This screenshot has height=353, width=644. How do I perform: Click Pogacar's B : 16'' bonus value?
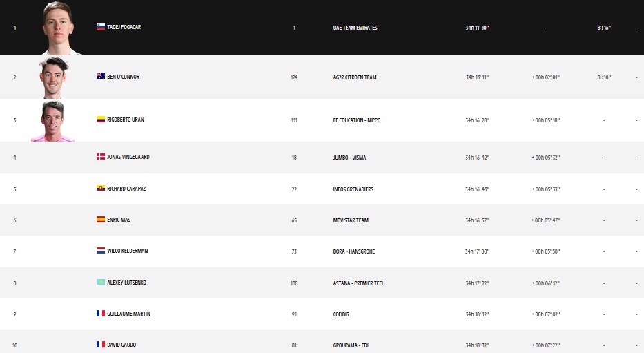604,28
